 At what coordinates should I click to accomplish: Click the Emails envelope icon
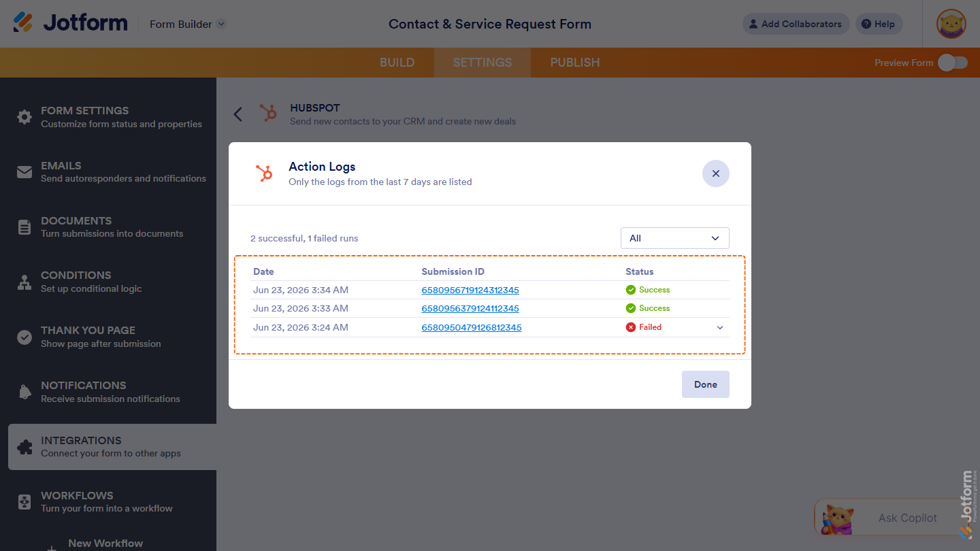pyautogui.click(x=24, y=172)
